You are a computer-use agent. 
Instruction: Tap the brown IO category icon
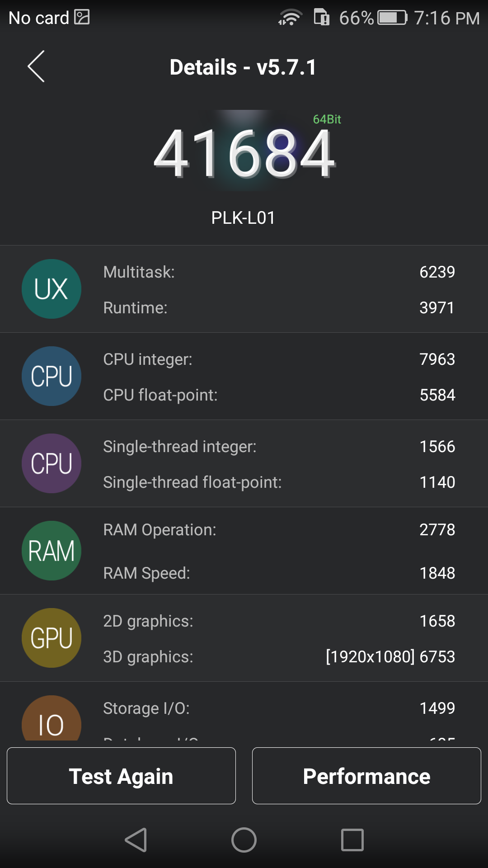52,720
